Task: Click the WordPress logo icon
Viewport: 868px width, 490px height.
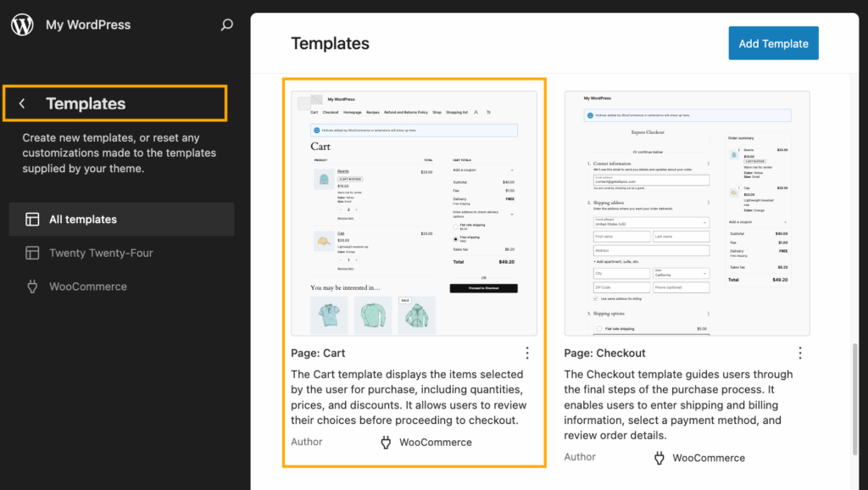Action: pyautogui.click(x=22, y=25)
